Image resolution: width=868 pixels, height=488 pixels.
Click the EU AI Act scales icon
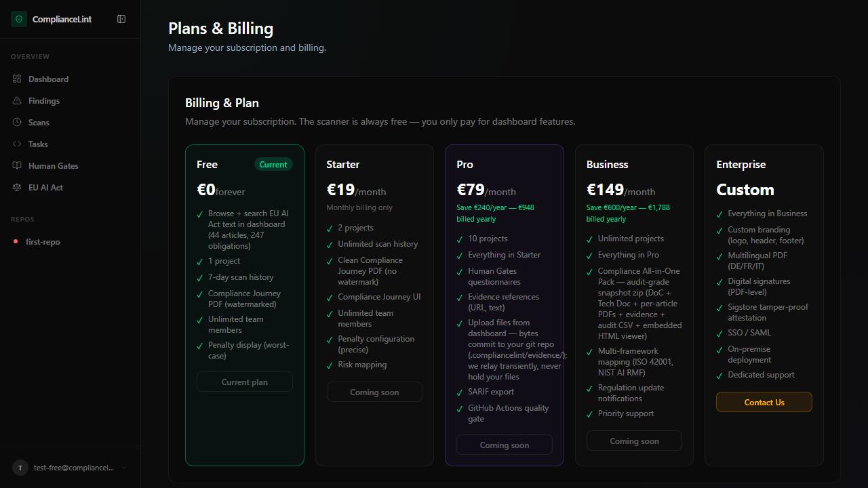tap(17, 188)
